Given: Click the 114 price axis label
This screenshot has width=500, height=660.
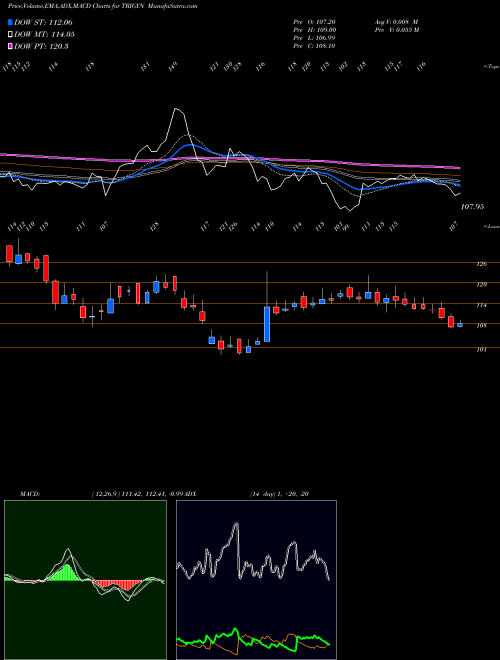Looking at the screenshot, I should 482,305.
